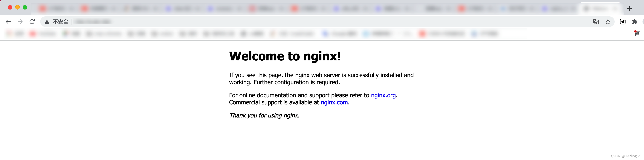The height and width of the screenshot is (160, 644).
Task: Bookmark this page with the star icon
Action: [608, 22]
